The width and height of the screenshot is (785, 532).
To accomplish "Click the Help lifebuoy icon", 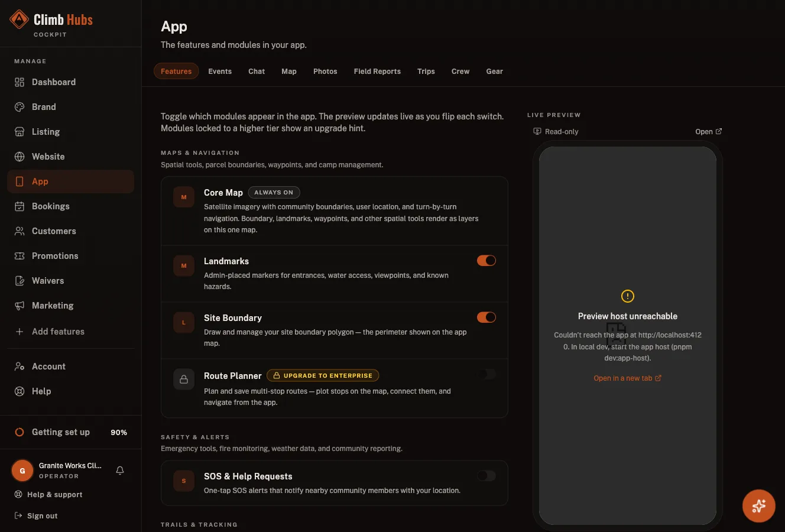I will [x=20, y=391].
